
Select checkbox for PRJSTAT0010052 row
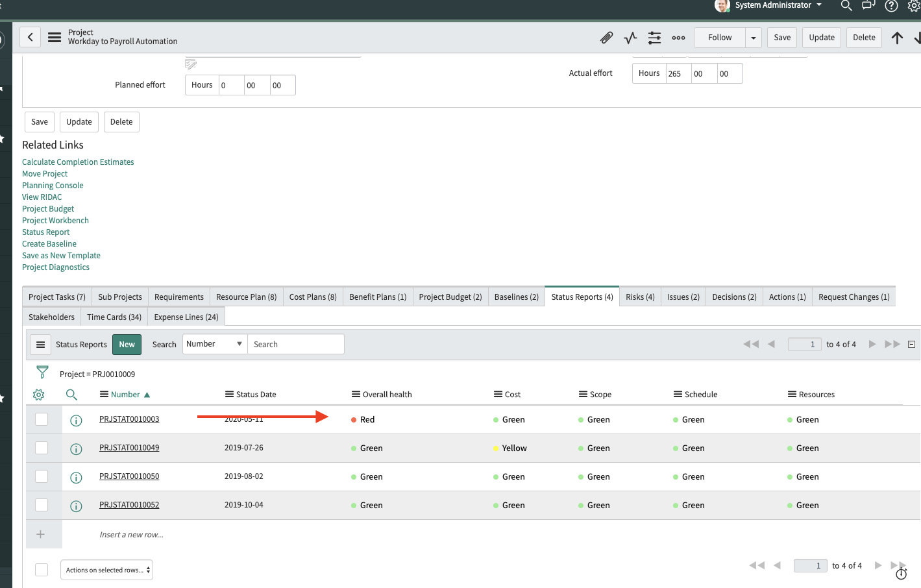(x=42, y=505)
